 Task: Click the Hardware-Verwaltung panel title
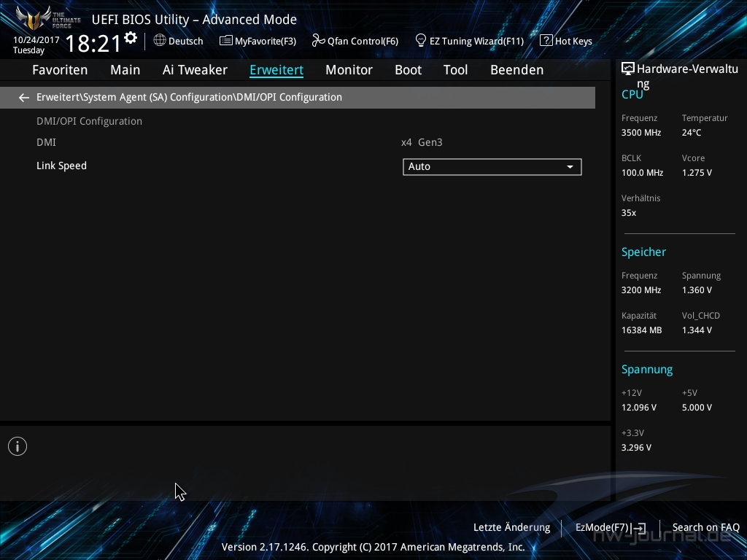point(687,76)
